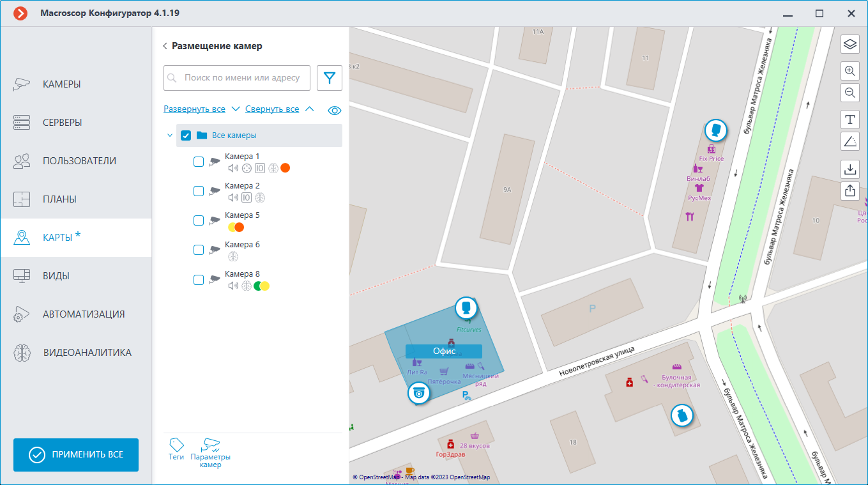Screen dimensions: 868x485
Task: Click the PTZ icon of Камера 1
Action: (246, 168)
